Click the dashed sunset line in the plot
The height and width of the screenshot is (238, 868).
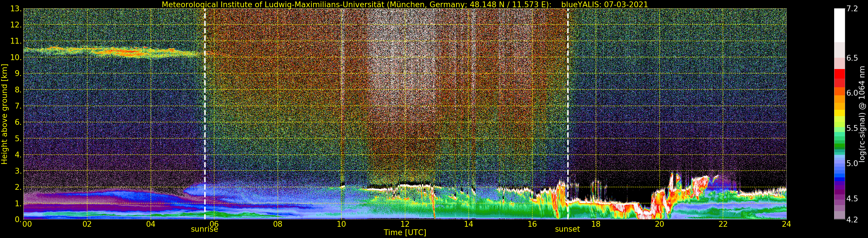tap(568, 114)
